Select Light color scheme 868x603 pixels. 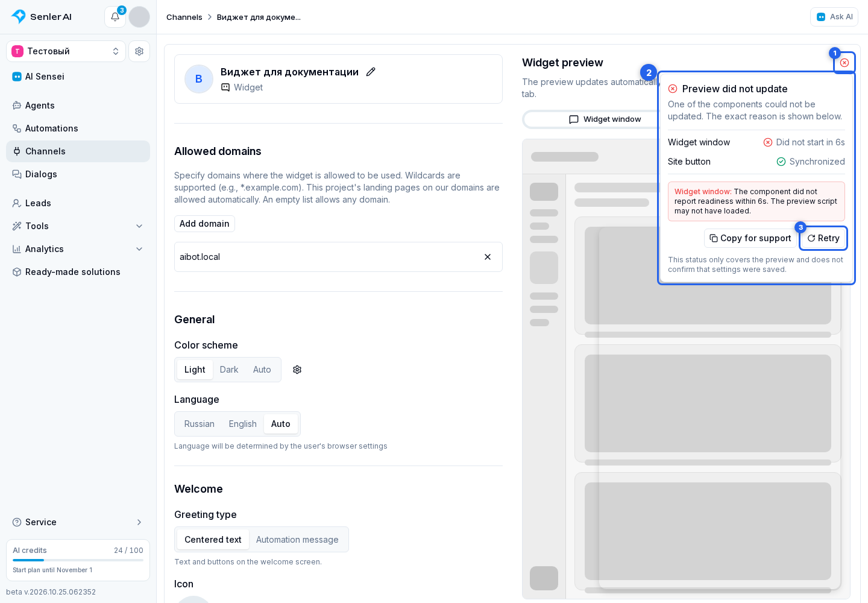[x=195, y=370]
